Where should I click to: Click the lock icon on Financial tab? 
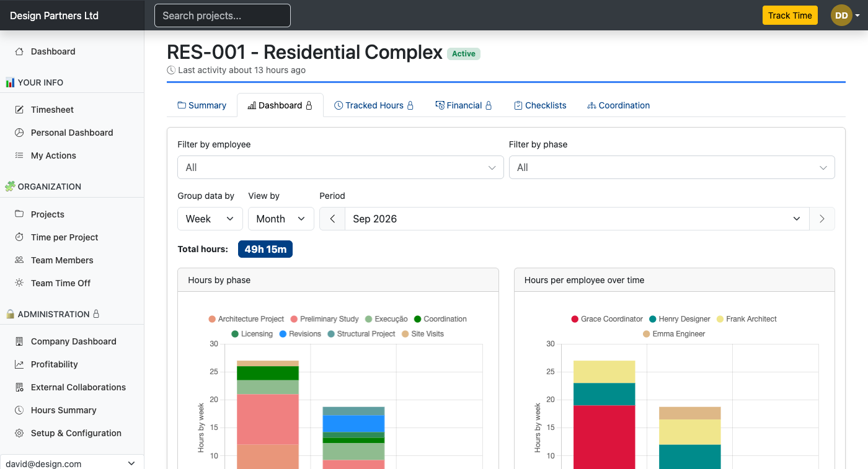(489, 105)
